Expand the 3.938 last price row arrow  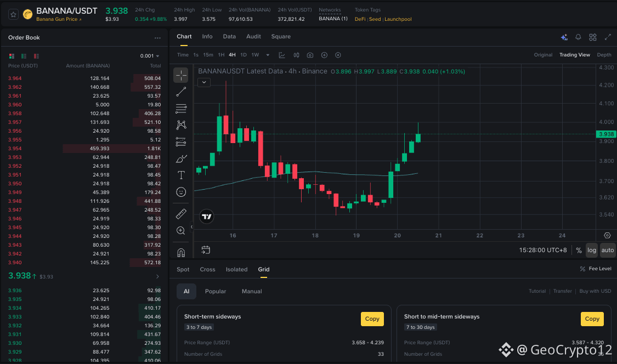pyautogui.click(x=157, y=277)
